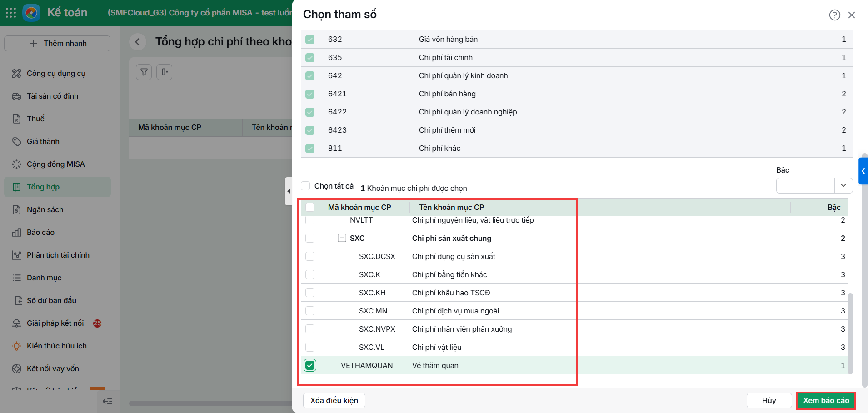Open Báo cáo in sidebar menu
868x413 pixels.
point(40,232)
